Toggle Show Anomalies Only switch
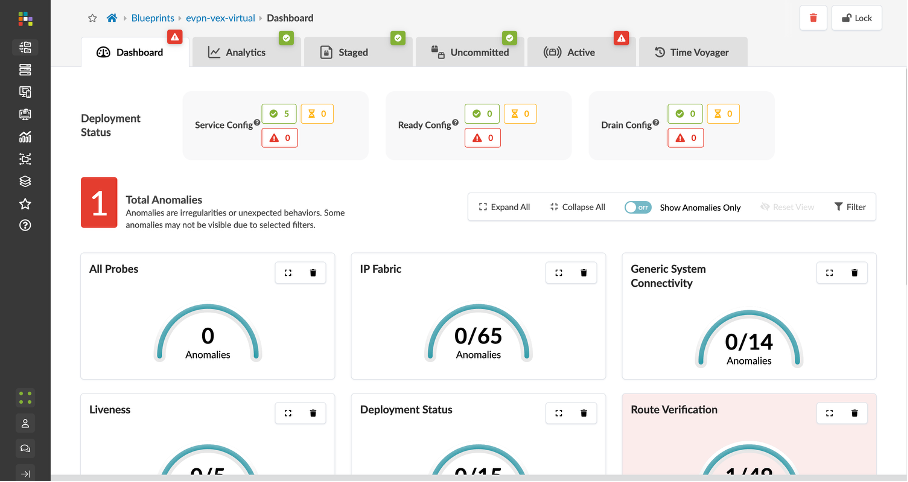 point(638,207)
